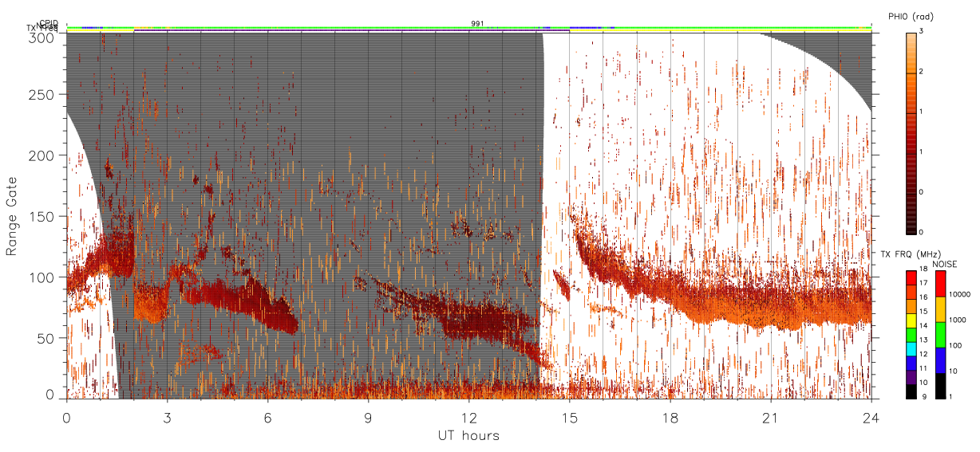Click y-axis tick label '250'
The height and width of the screenshot is (452, 980).
pyautogui.click(x=43, y=95)
